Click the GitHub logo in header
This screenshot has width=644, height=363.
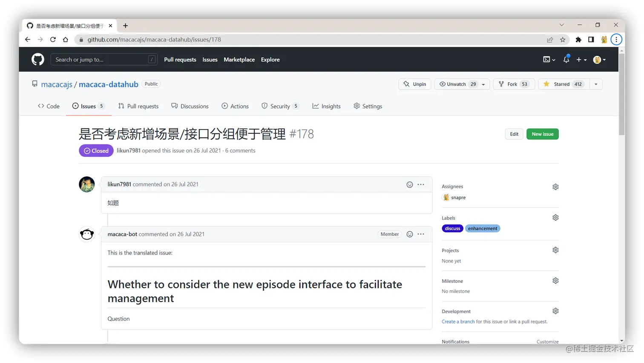[38, 60]
